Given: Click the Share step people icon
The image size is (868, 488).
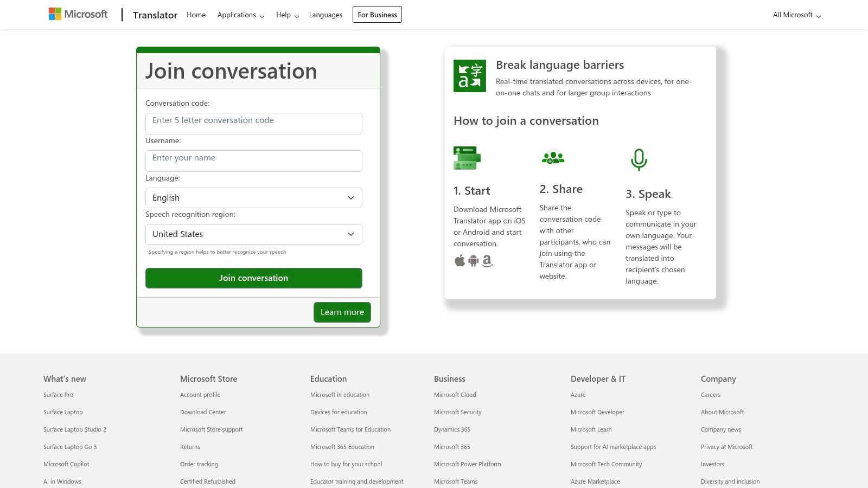Looking at the screenshot, I should 553,157.
